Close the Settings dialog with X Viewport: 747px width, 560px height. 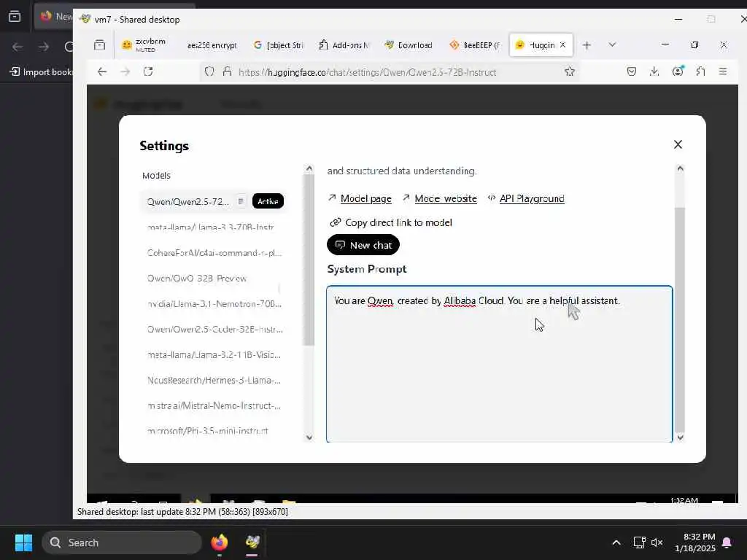(678, 144)
